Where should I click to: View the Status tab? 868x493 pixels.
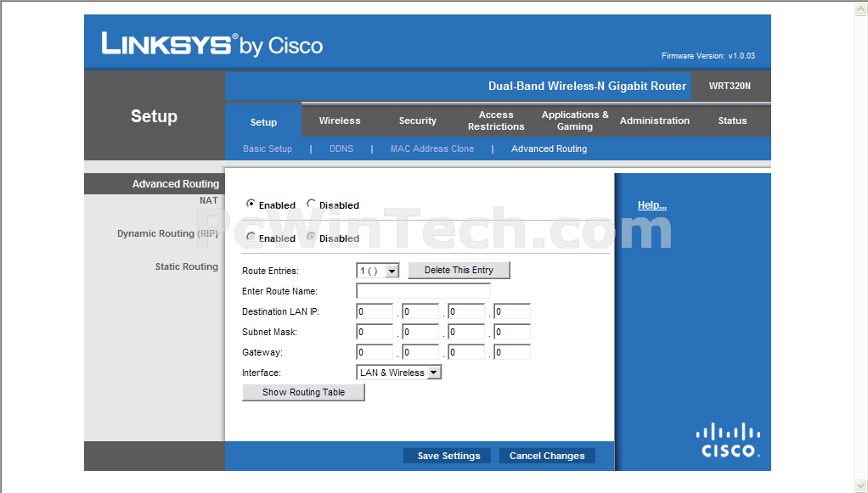coord(732,120)
